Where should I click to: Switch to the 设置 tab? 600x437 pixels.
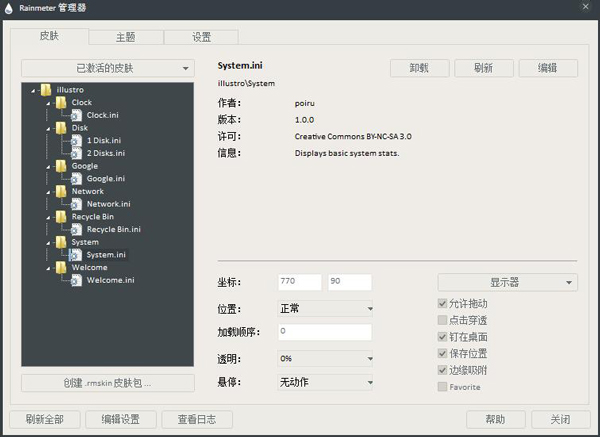[201, 37]
